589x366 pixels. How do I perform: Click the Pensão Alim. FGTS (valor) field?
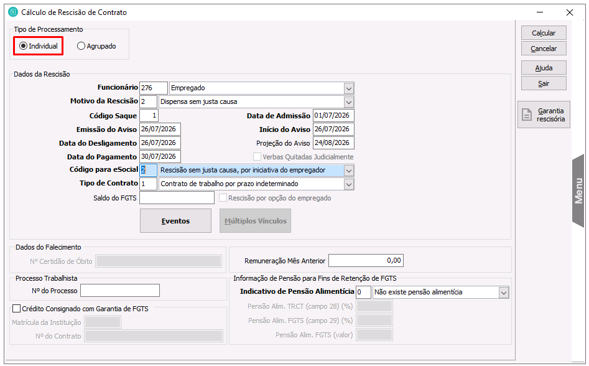(374, 335)
